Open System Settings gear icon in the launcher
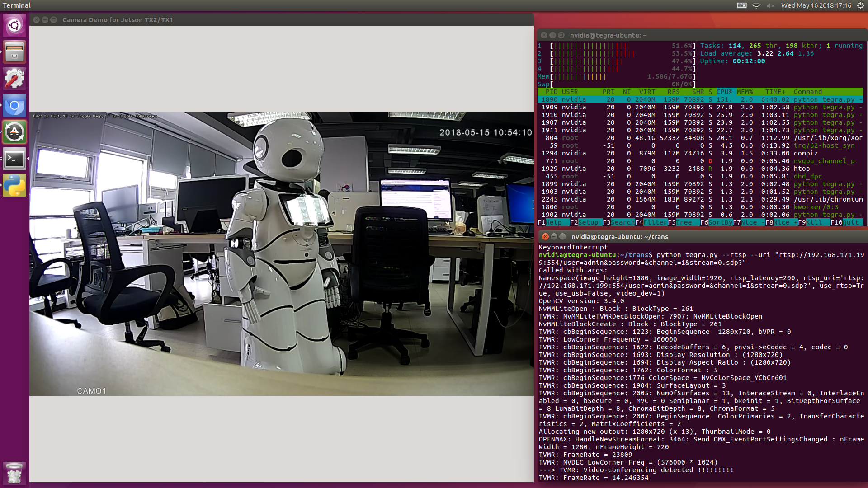This screenshot has height=488, width=868. click(x=14, y=78)
